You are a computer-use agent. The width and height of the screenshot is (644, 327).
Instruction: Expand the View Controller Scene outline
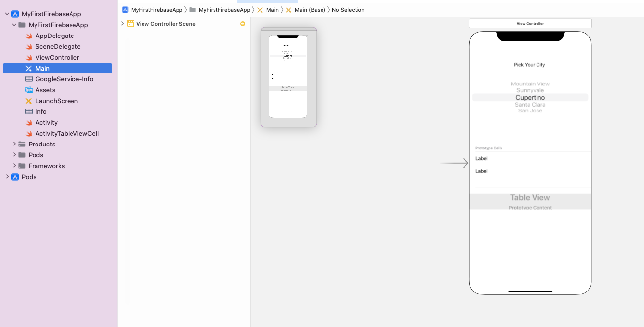(x=122, y=24)
